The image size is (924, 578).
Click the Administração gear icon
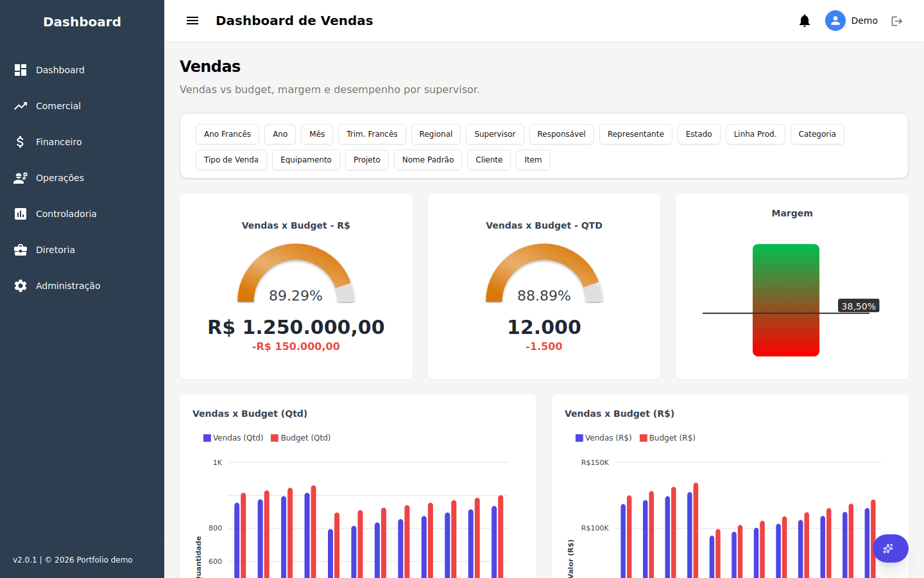click(x=21, y=286)
